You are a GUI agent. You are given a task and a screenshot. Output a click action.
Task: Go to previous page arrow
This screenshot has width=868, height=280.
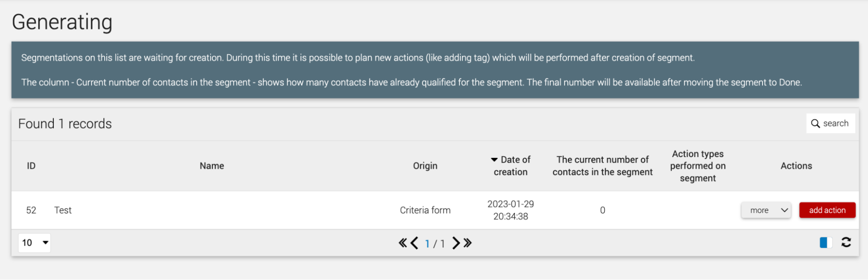click(x=414, y=243)
